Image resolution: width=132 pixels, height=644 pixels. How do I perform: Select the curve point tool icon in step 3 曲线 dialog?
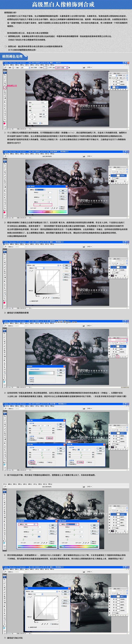point(30,271)
